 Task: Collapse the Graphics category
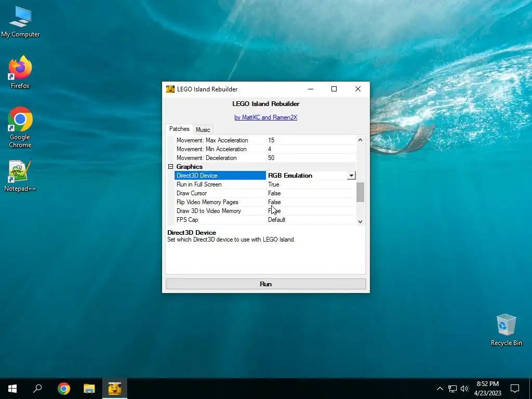click(170, 167)
